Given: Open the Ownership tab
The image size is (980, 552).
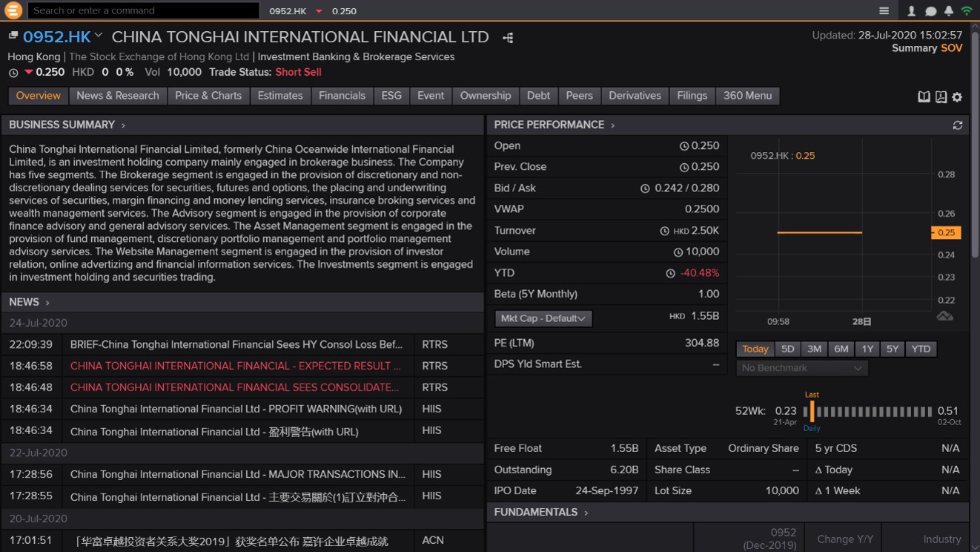Looking at the screenshot, I should click(486, 96).
